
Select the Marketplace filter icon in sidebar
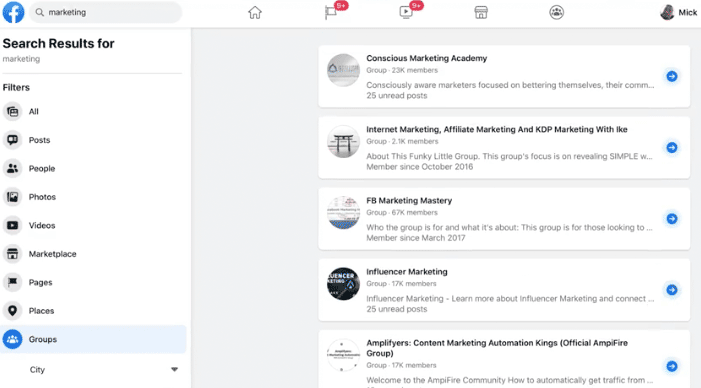pos(13,254)
